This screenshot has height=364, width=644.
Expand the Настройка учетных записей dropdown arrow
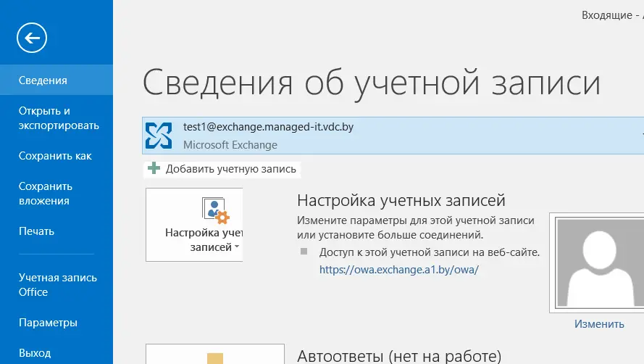[238, 247]
